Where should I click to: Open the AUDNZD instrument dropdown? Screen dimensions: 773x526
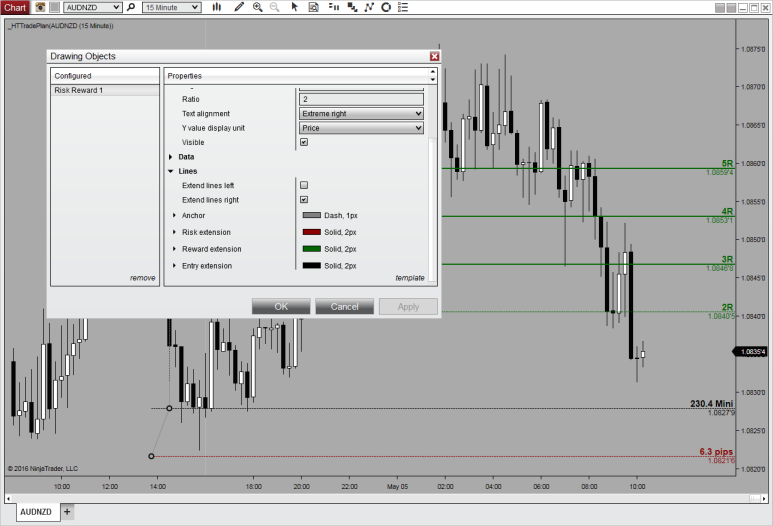point(93,7)
